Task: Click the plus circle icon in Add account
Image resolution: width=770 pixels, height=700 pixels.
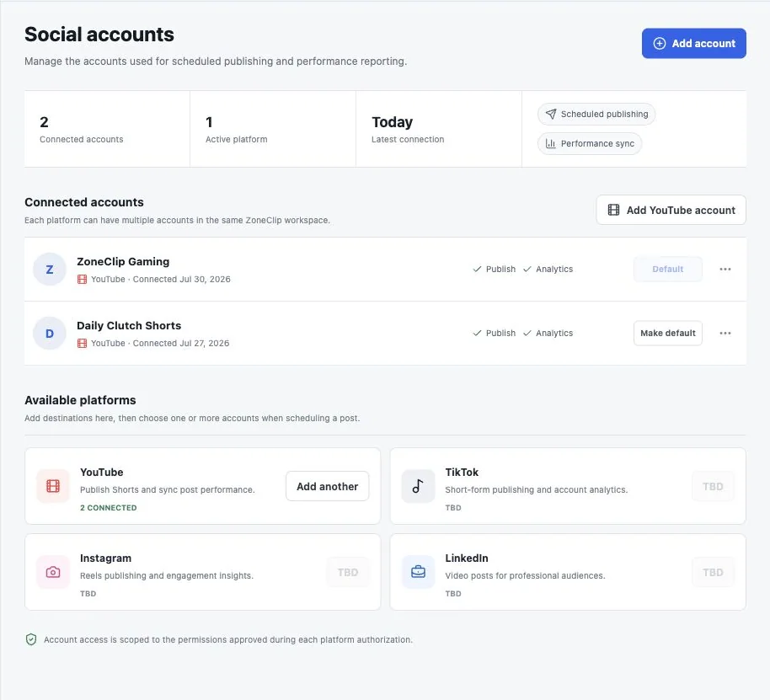Action: [x=659, y=43]
